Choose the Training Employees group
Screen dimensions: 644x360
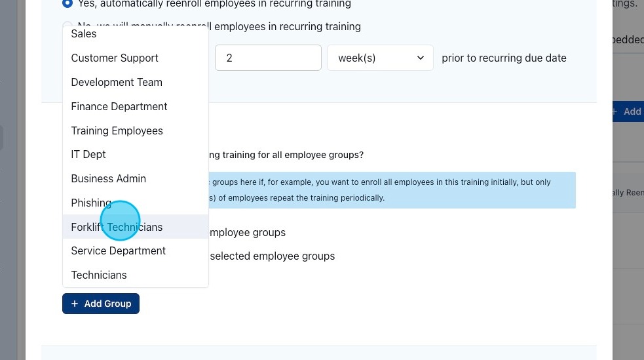click(117, 130)
